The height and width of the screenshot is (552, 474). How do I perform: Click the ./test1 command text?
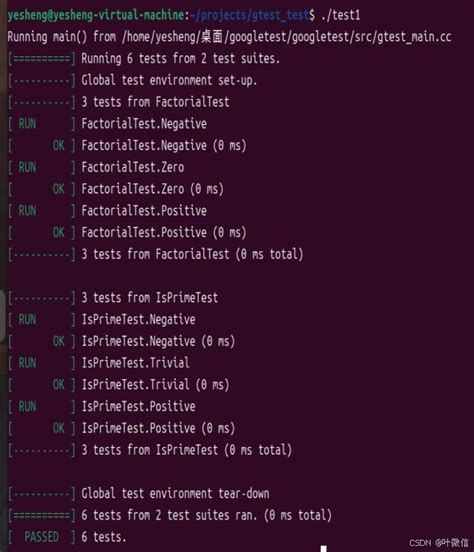point(341,15)
